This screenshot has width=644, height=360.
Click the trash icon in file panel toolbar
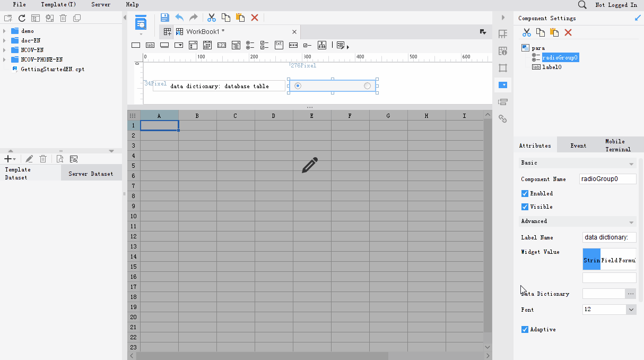[x=63, y=18]
